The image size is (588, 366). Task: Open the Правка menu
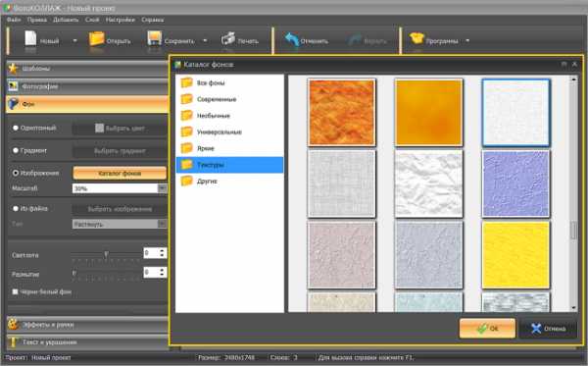pos(37,20)
